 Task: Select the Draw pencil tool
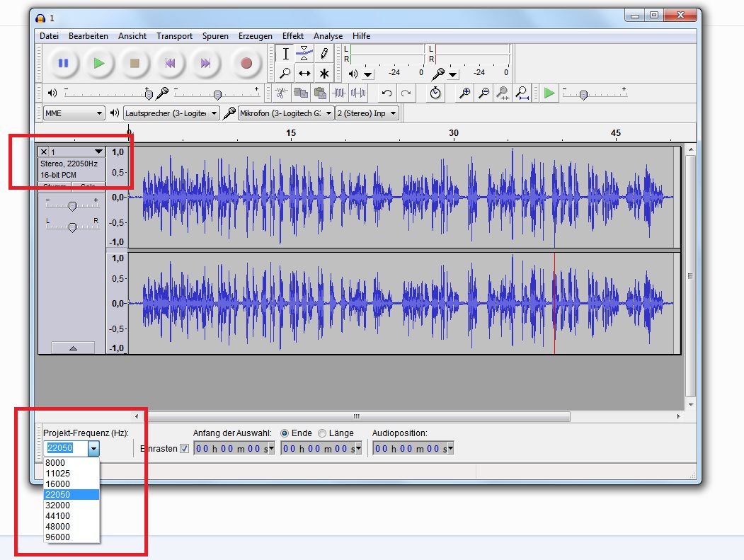324,53
